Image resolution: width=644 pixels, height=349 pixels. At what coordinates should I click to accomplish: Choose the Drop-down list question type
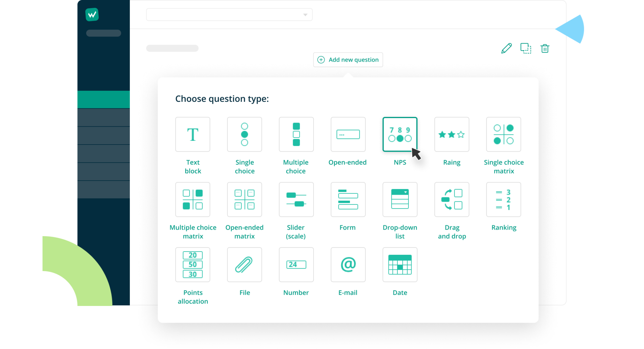pyautogui.click(x=400, y=199)
